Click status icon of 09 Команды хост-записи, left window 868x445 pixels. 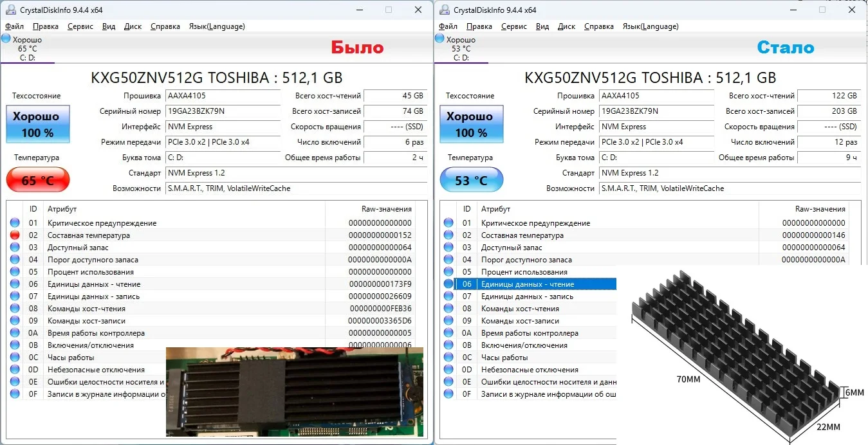pos(15,321)
